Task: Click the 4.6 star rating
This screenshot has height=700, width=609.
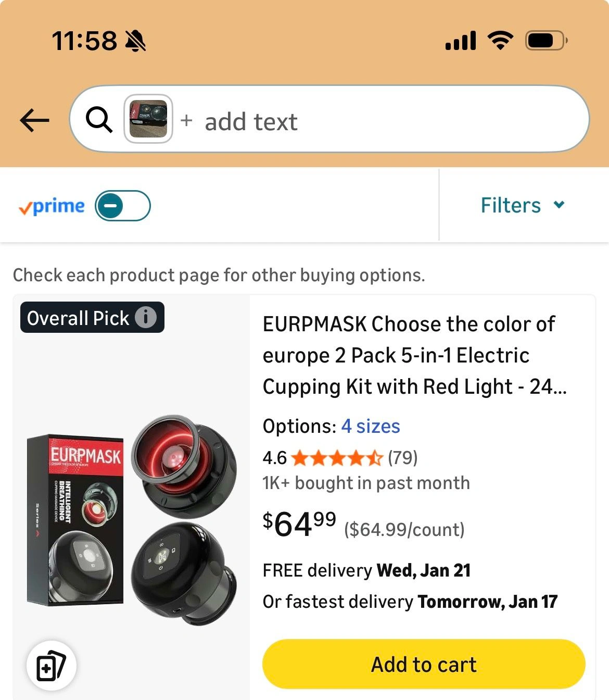Action: 337,458
